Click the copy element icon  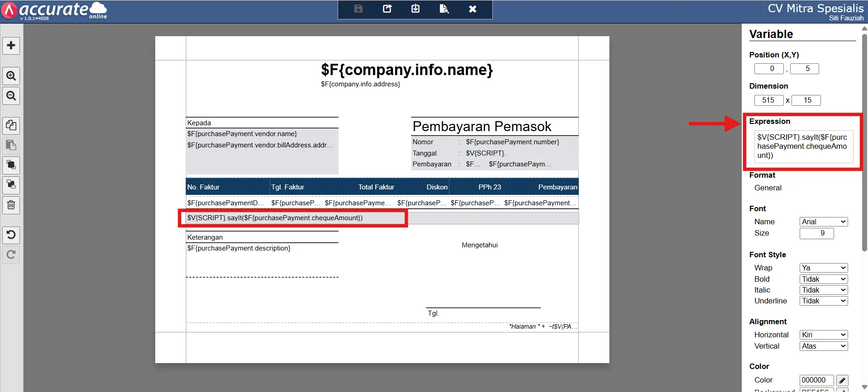click(11, 125)
